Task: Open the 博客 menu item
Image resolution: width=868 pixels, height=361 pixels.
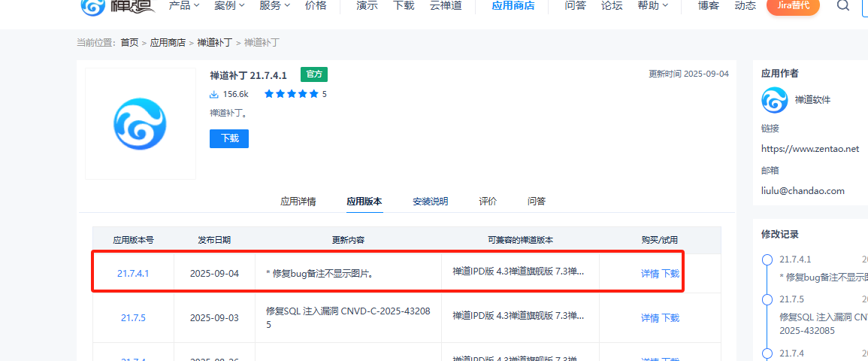Action: coord(708,5)
